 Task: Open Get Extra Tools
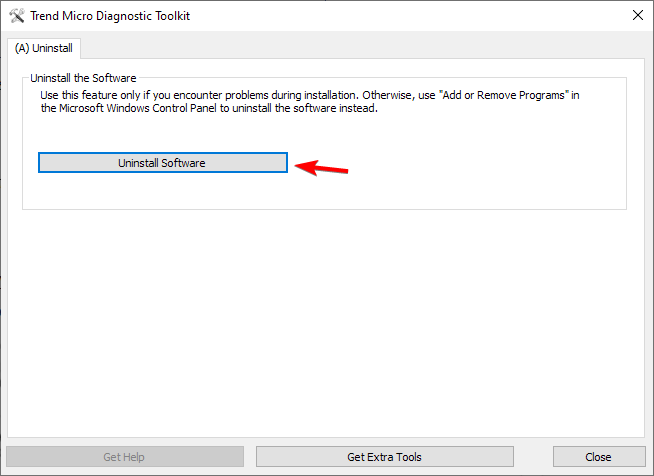pos(385,457)
